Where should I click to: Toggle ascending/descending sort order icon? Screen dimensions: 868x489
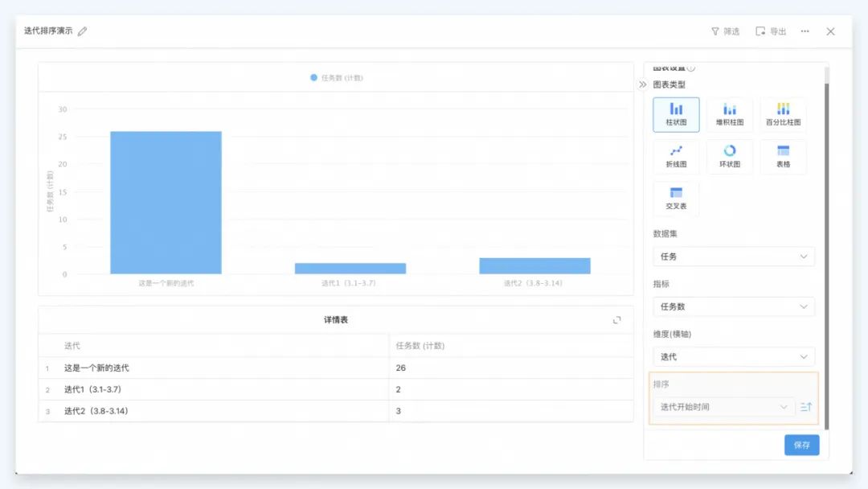pos(806,407)
